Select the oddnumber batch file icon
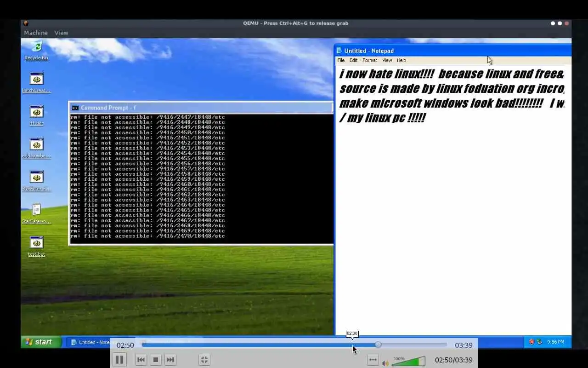Viewport: 588px width, 368px height. 36,148
